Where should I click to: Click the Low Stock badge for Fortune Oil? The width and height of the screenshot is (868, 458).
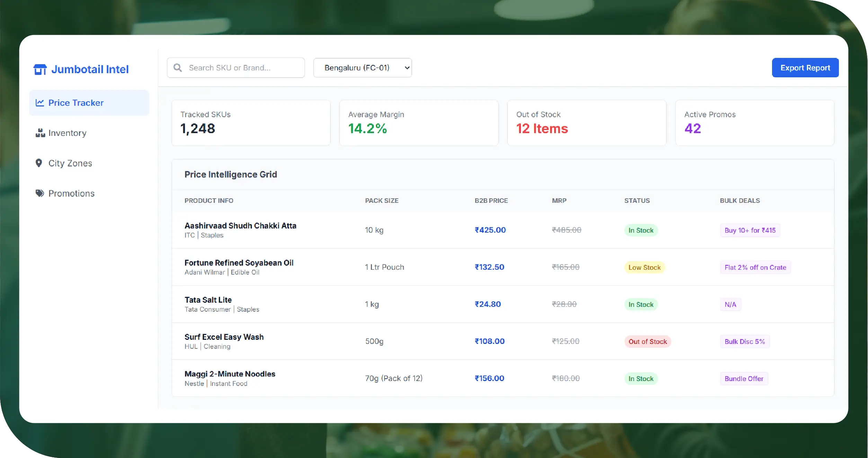pyautogui.click(x=644, y=267)
